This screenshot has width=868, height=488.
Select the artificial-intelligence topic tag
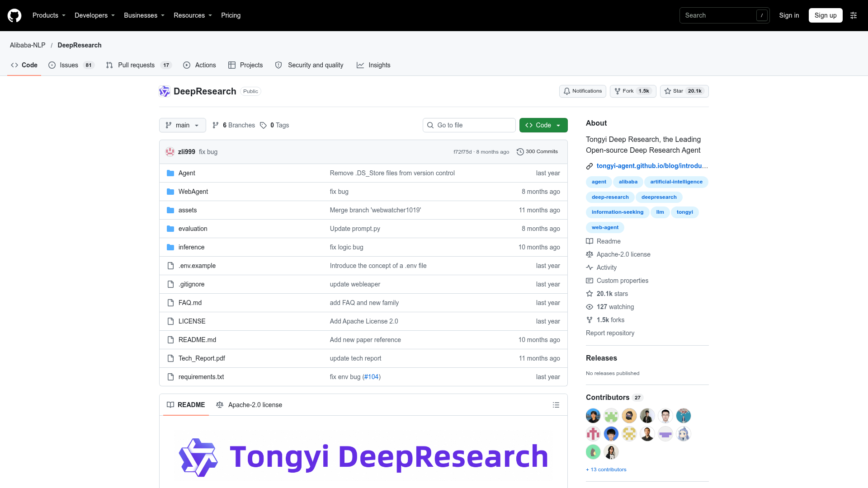676,182
